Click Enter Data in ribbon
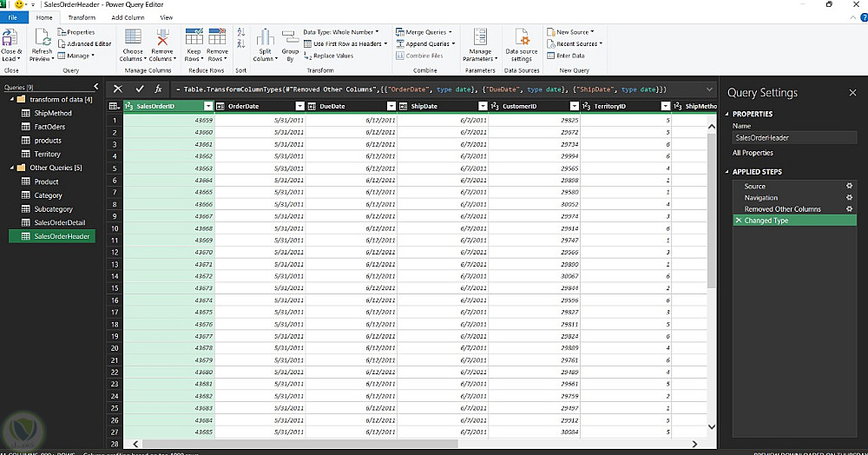Screen dimensions: 868x455 566,56
